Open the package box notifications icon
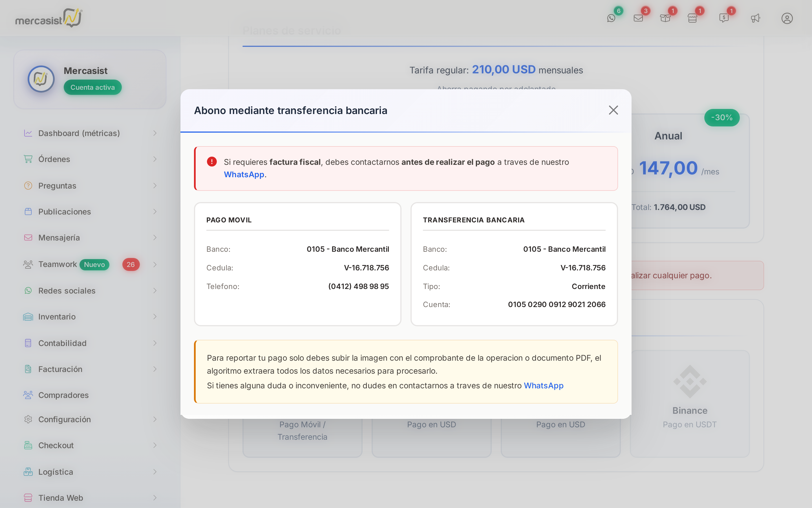 tap(665, 18)
